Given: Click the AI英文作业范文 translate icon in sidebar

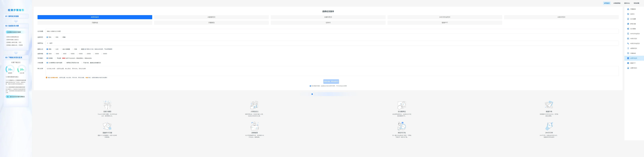Looking at the screenshot, I should point(628,44).
